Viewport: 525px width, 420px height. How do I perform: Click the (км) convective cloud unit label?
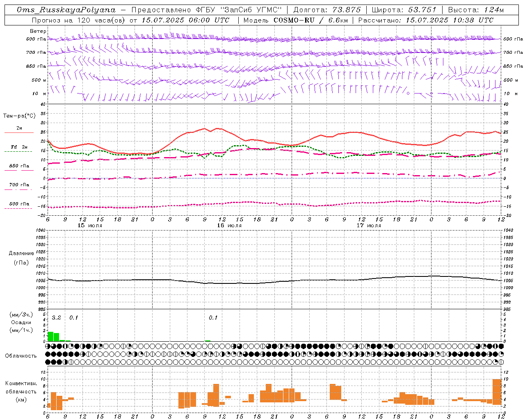click(21, 399)
